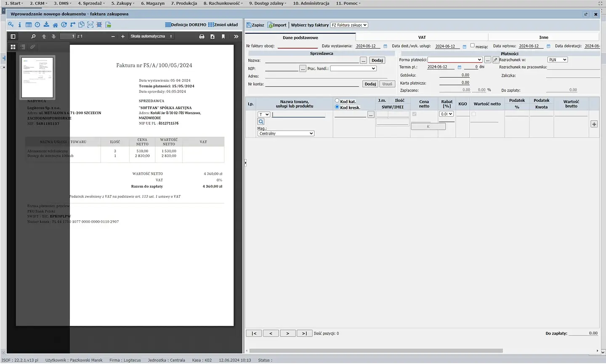
Task: Print the invoice from the PDF viewer
Action: [202, 37]
